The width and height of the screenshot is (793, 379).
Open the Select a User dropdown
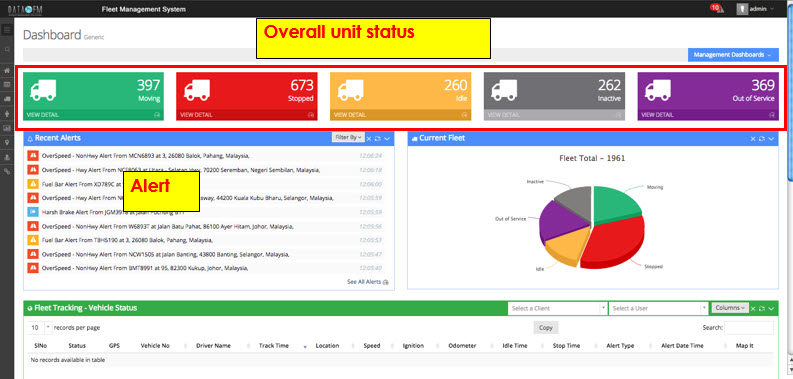click(658, 308)
